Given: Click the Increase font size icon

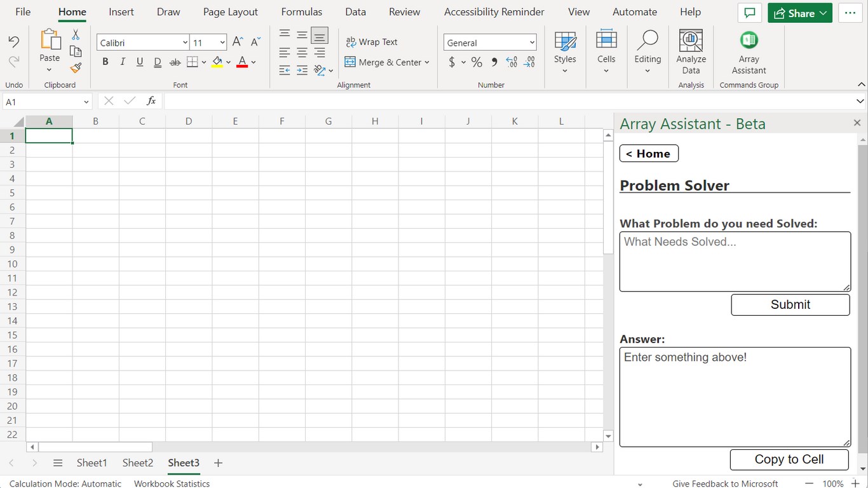Looking at the screenshot, I should 238,42.
